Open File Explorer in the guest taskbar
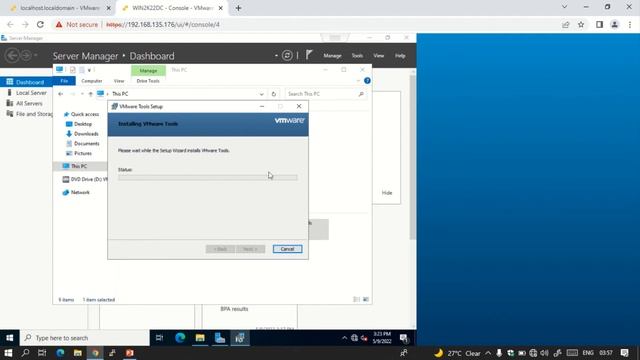 [x=200, y=338]
